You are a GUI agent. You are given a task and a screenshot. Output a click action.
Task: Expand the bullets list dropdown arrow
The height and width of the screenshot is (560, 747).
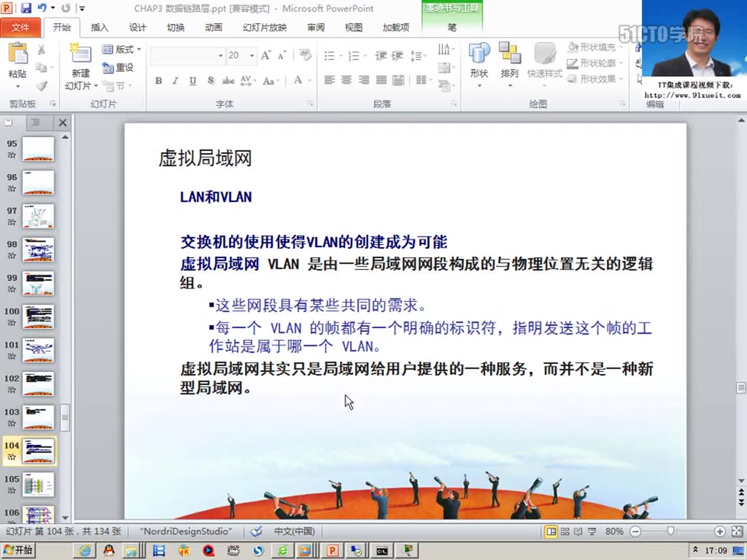pos(341,55)
